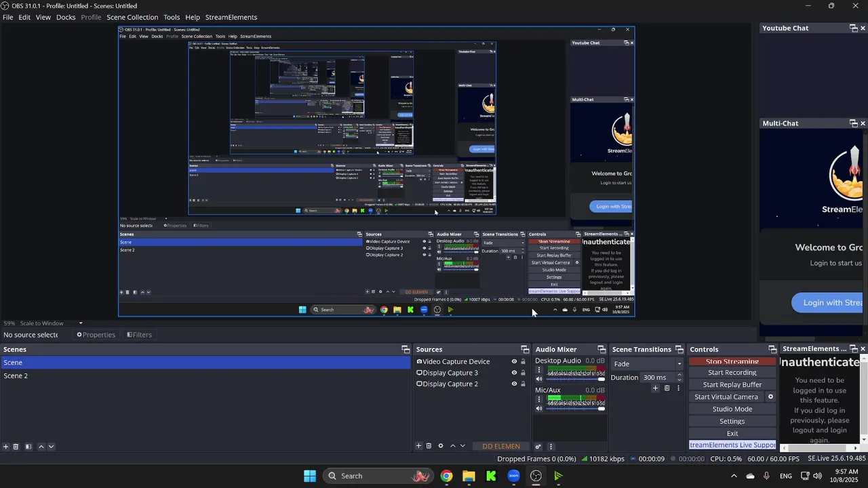
Task: Add a new source with plus icon
Action: pyautogui.click(x=418, y=446)
